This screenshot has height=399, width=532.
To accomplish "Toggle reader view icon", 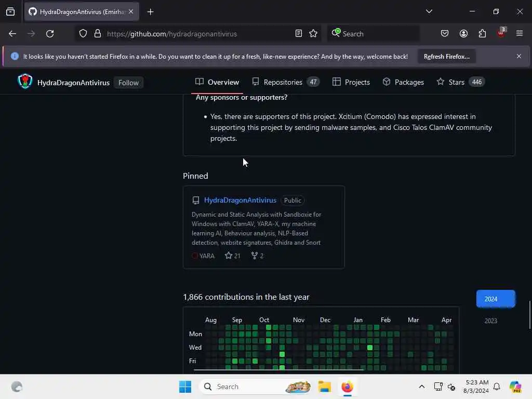I will pos(299,34).
